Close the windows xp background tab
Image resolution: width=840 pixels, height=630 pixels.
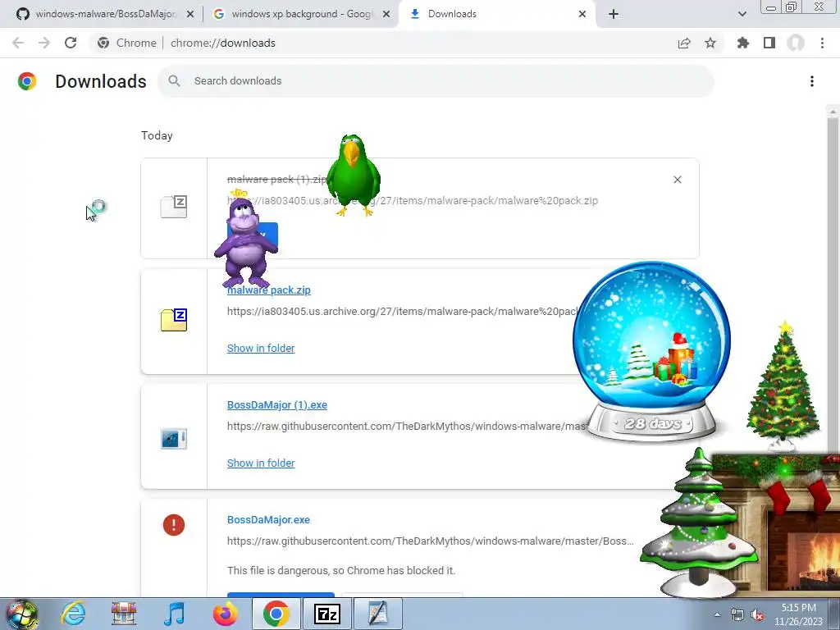tap(386, 14)
